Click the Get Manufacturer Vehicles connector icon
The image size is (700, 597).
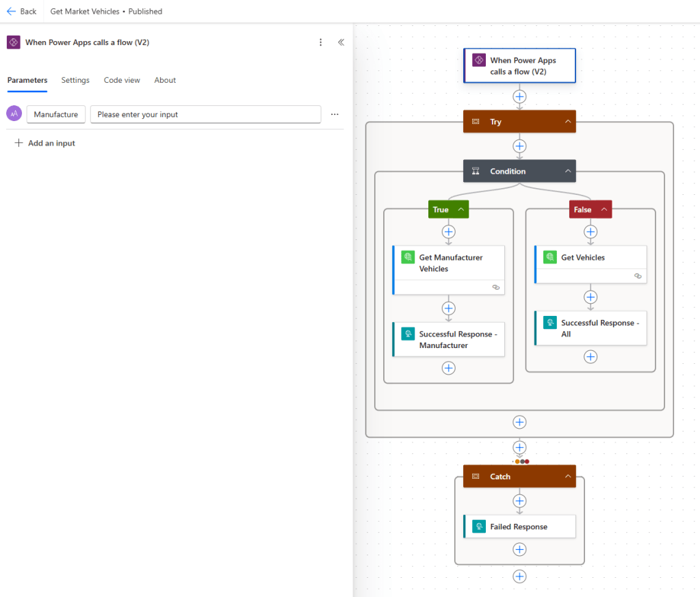(408, 258)
